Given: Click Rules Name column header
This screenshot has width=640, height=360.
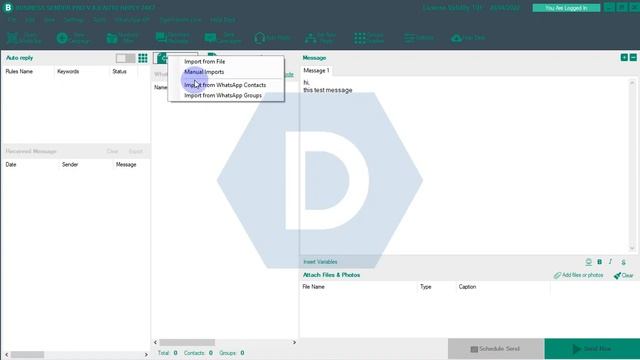Looking at the screenshot, I should pos(19,71).
